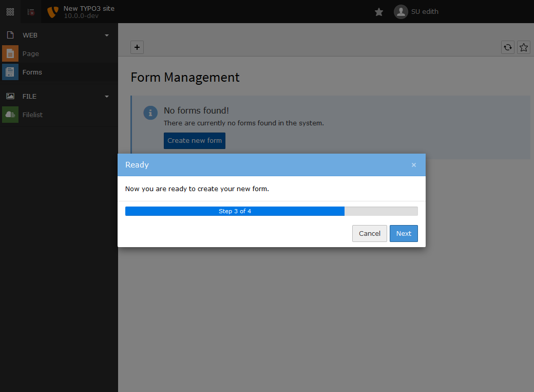Select Forms in the sidebar menu

pyautogui.click(x=32, y=72)
